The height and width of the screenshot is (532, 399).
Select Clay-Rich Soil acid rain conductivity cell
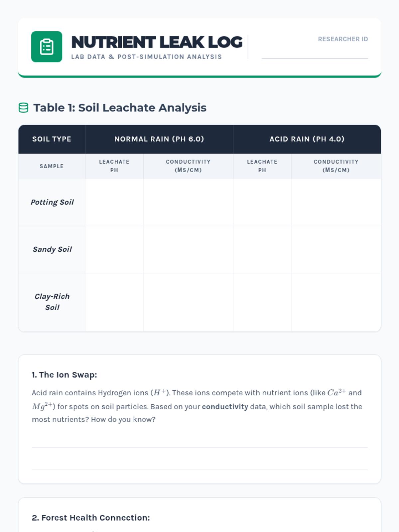336,302
